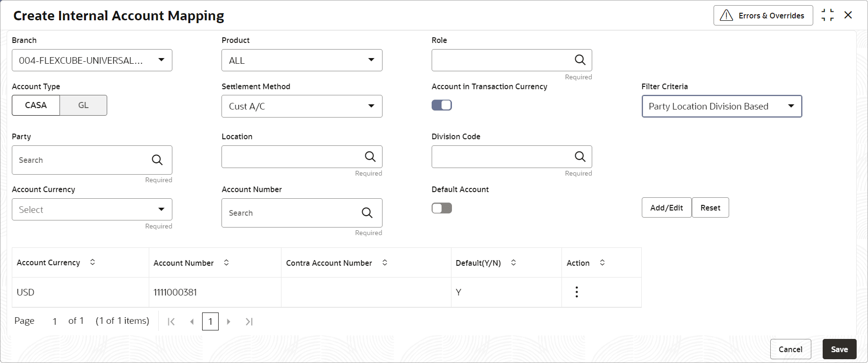Viewport: 868px width, 363px height.
Task: Sort by the Account Currency column arrows
Action: point(93,262)
